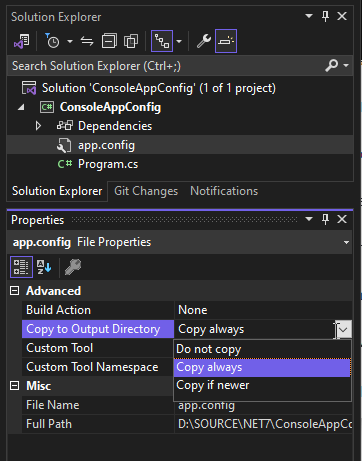This screenshot has height=461, width=362.
Task: Click the Search Solution Explorer box
Action: (167, 66)
